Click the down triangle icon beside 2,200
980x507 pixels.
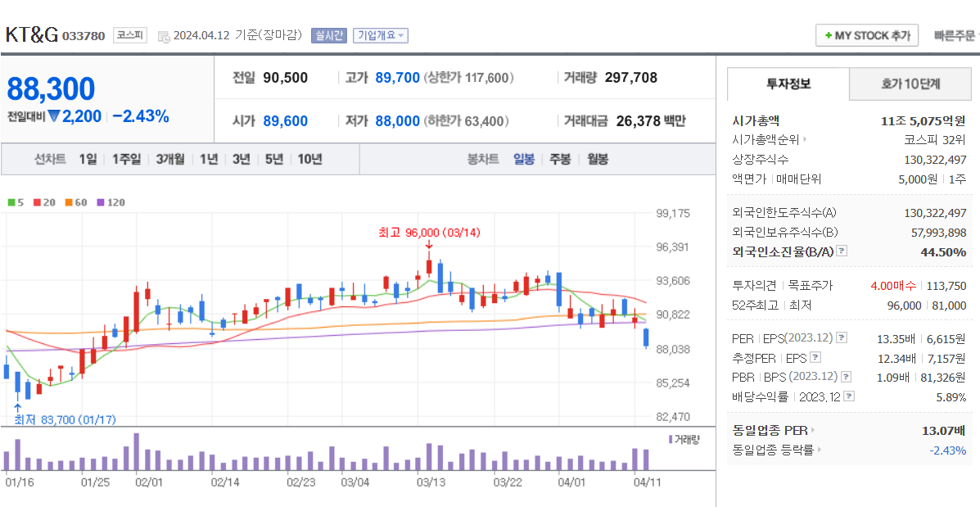[x=54, y=116]
